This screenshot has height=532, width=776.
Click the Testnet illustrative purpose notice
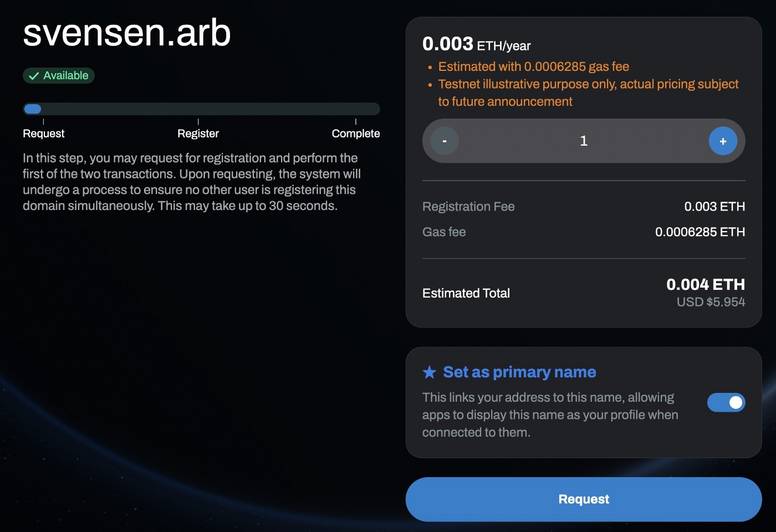coord(588,93)
